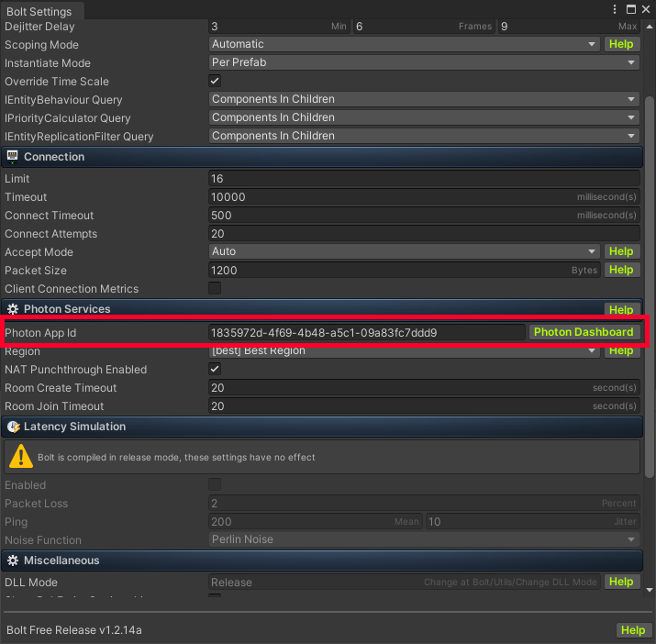Image resolution: width=656 pixels, height=644 pixels.
Task: Uncheck NAT Punchthrough Enabled
Action: coord(215,369)
